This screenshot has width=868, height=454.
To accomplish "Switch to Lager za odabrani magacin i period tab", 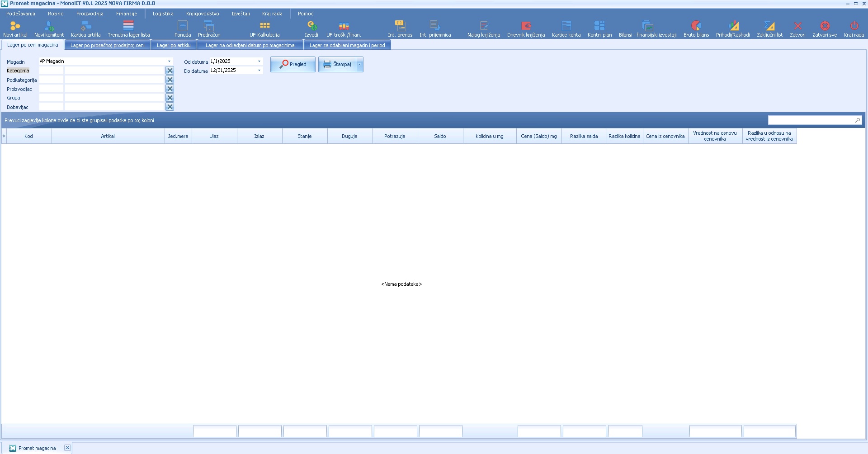I will [347, 45].
